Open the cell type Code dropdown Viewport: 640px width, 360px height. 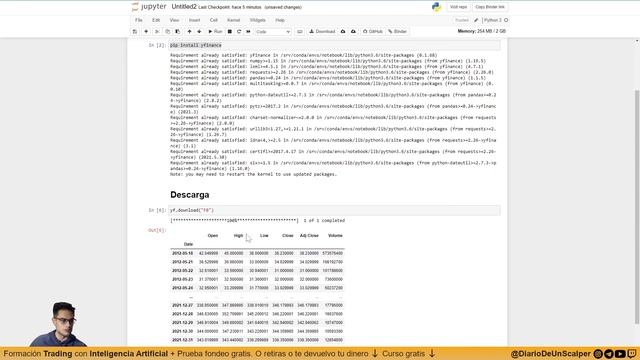tap(273, 31)
